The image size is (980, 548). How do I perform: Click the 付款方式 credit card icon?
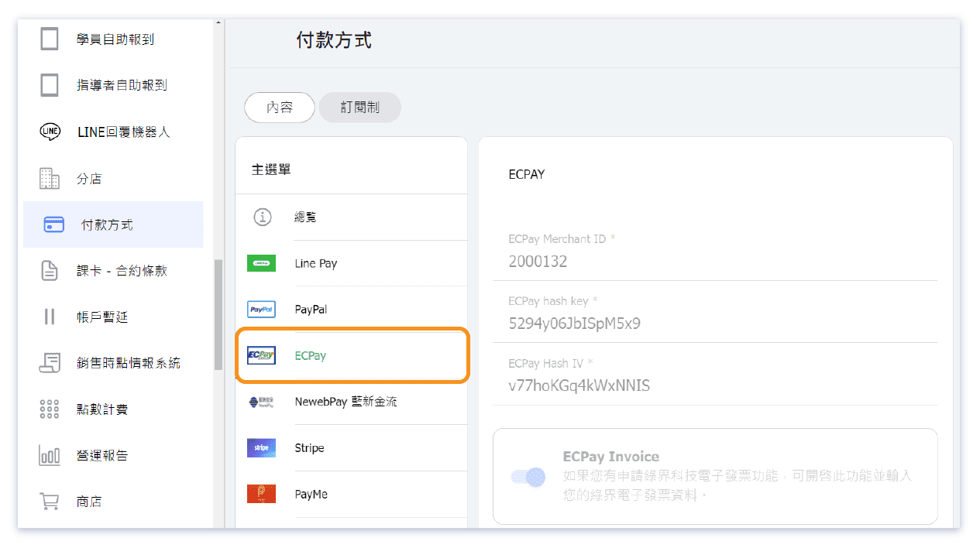(x=54, y=225)
